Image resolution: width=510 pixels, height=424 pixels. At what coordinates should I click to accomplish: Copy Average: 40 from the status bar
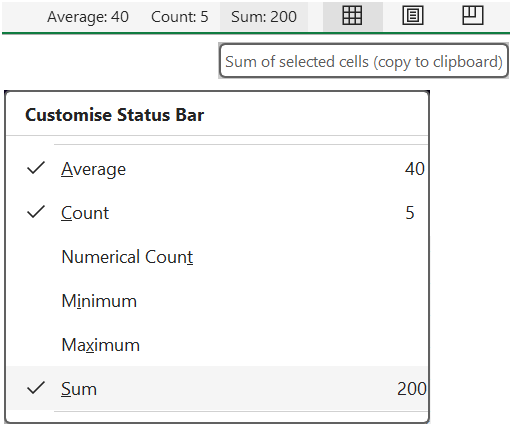[88, 17]
